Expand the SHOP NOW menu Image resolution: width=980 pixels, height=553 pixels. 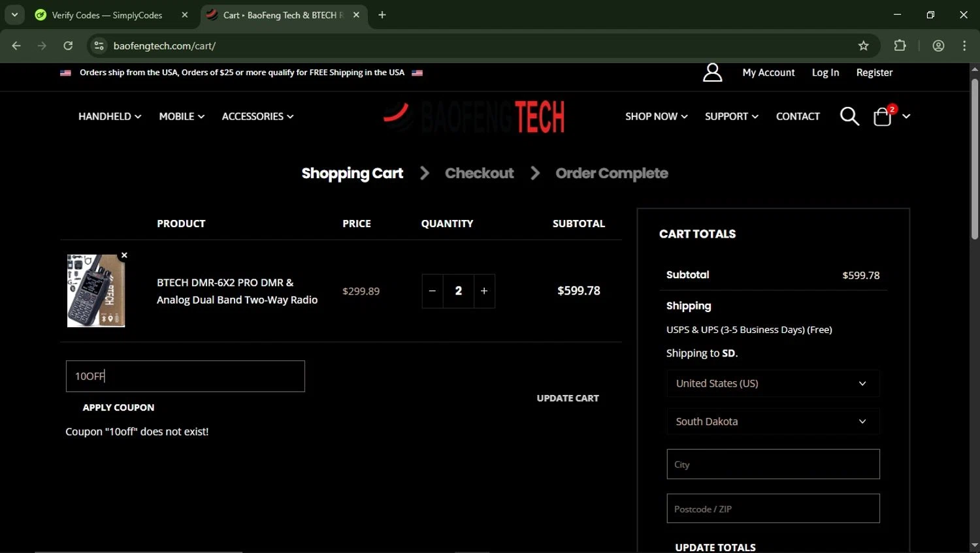pos(656,116)
